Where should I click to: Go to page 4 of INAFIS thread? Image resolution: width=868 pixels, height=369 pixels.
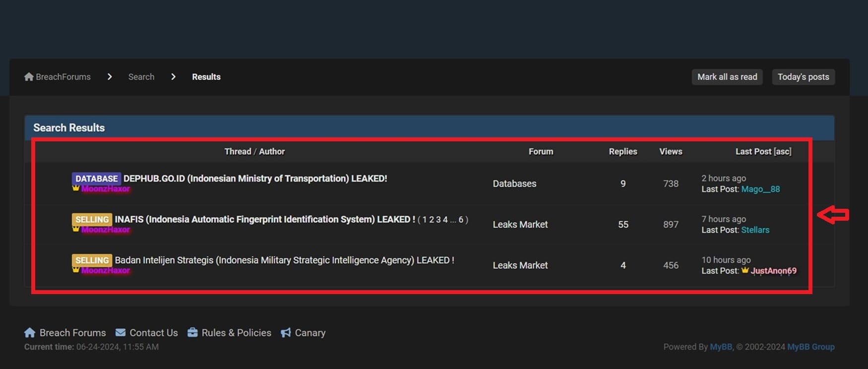(x=445, y=219)
